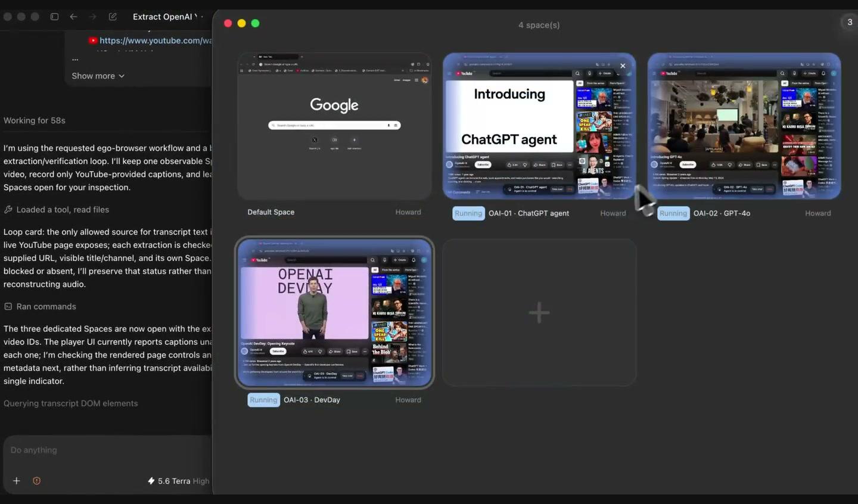Click the 'Extract OpenAI' conversation title

coord(164,17)
